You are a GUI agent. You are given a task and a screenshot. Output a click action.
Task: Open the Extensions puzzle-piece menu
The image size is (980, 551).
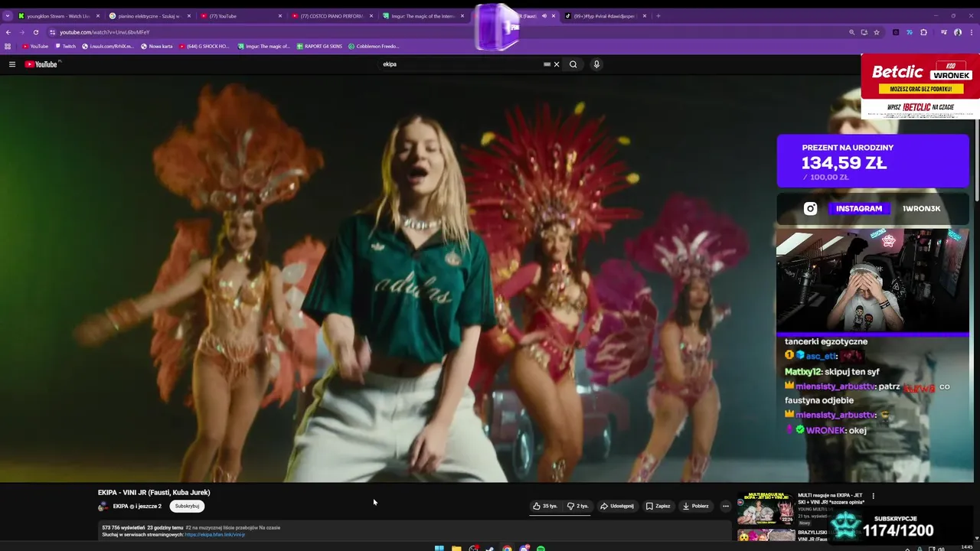click(923, 32)
